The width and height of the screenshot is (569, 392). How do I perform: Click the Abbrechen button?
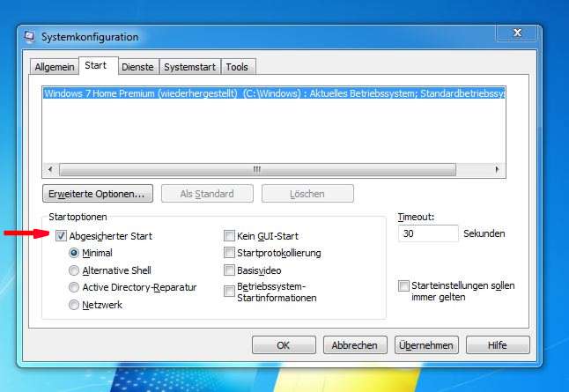click(355, 344)
